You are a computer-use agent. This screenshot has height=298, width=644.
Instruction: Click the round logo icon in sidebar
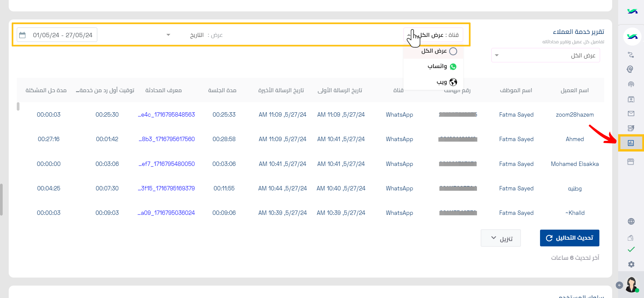632,37
